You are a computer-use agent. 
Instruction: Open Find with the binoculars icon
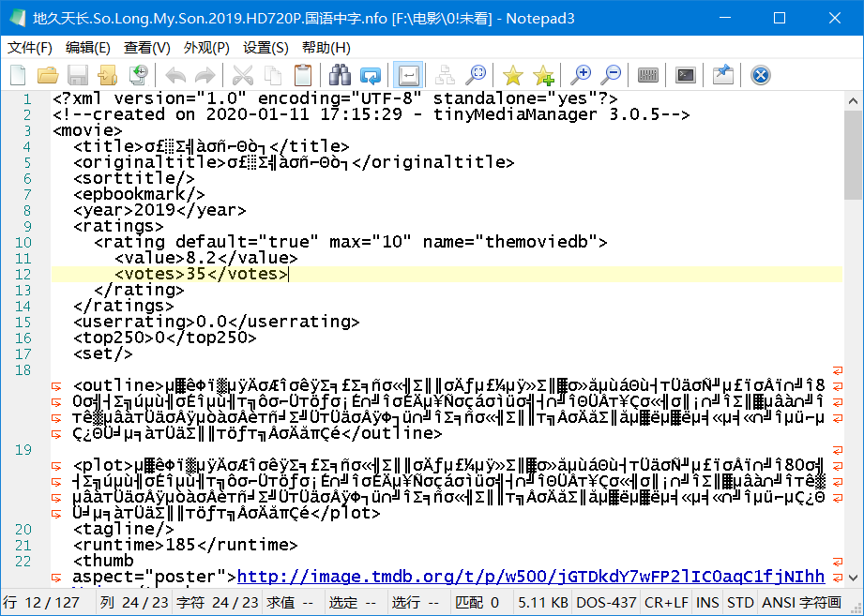point(340,75)
